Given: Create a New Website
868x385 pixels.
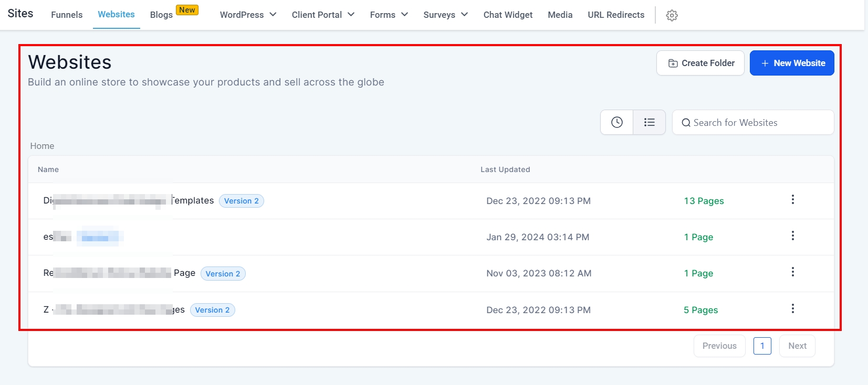Looking at the screenshot, I should click(x=791, y=63).
